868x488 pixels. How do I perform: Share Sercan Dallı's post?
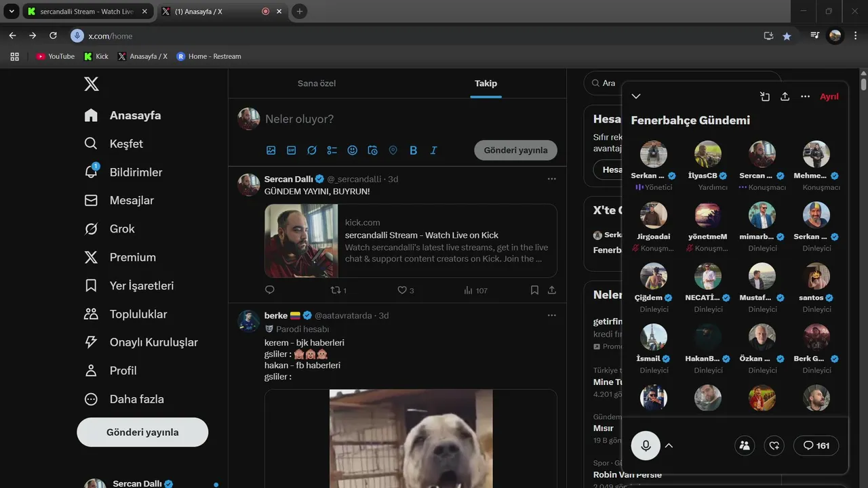[x=551, y=290]
